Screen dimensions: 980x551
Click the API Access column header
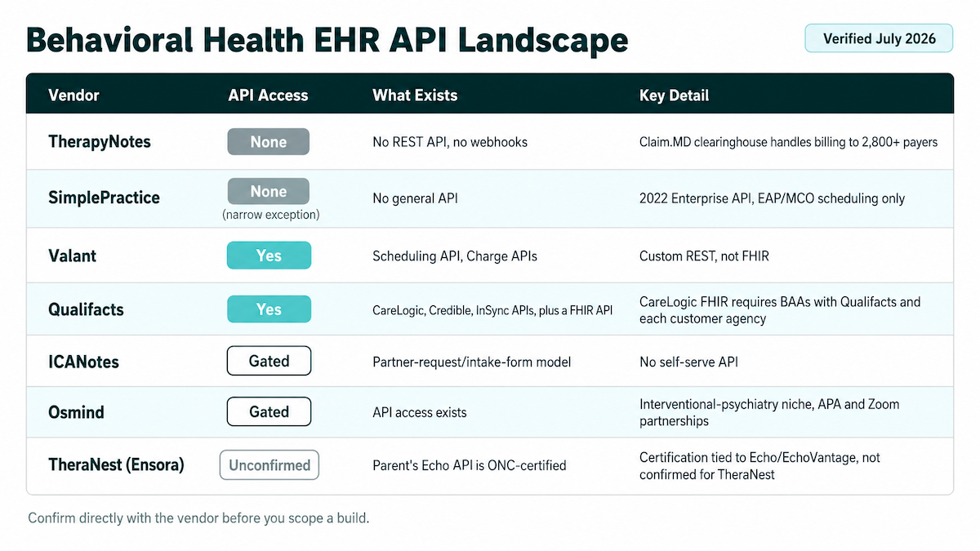268,96
